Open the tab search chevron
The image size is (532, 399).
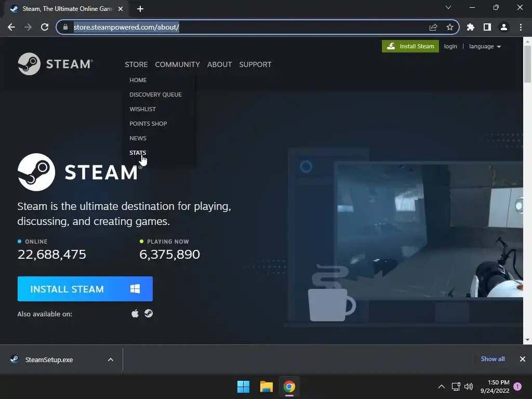click(448, 7)
